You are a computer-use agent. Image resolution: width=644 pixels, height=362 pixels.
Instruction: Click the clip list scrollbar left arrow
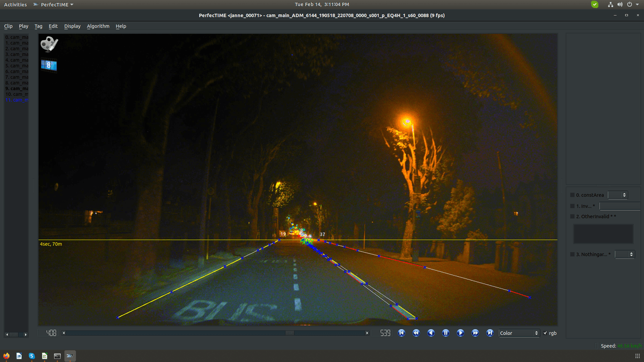coord(7,335)
